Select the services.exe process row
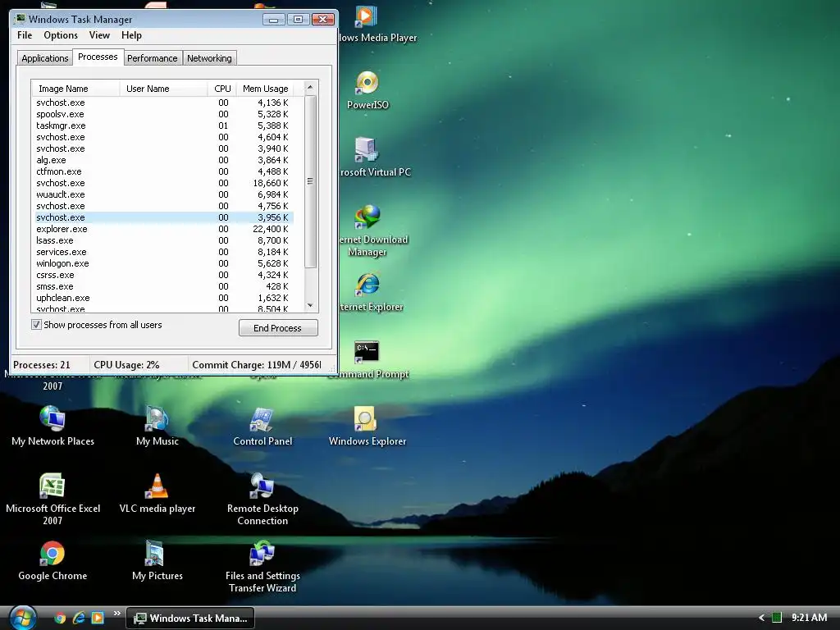Viewport: 840px width, 630px height. point(164,252)
